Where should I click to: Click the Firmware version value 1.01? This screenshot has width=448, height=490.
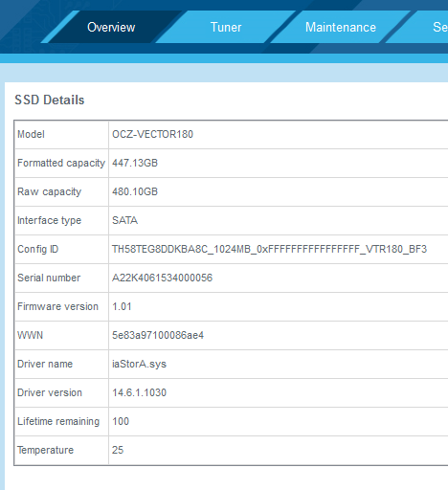(122, 306)
